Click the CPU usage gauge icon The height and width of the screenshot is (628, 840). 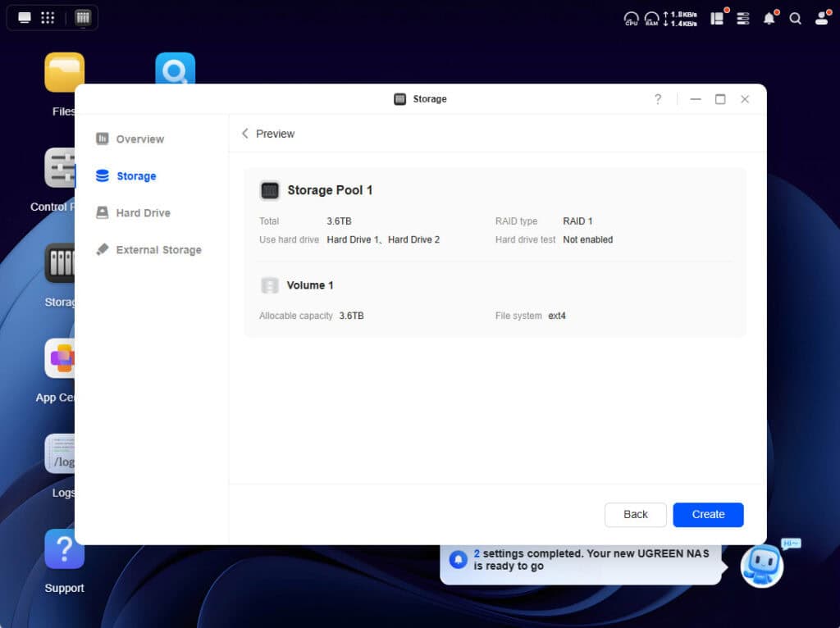click(x=631, y=18)
